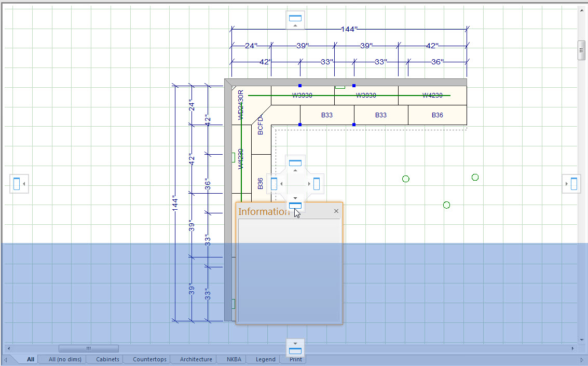Click the horizontal scrollbar thumb
588x366 pixels.
coord(88,348)
